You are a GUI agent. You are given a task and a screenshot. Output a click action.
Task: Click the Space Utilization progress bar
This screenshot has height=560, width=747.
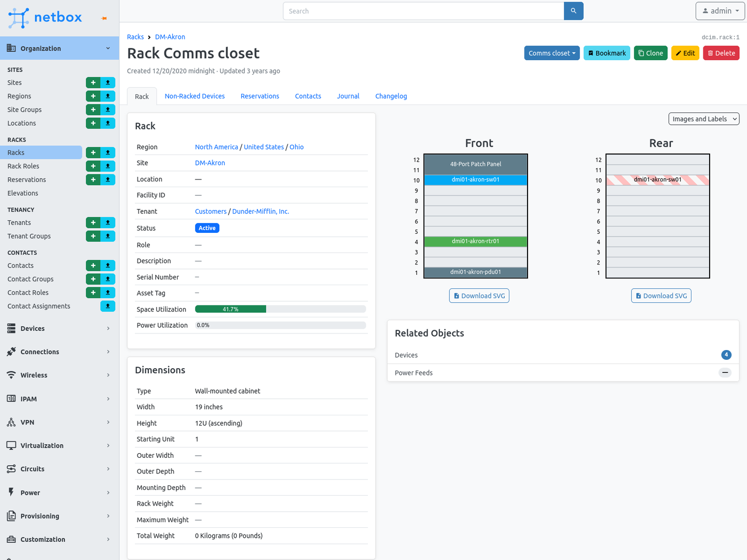(x=281, y=309)
